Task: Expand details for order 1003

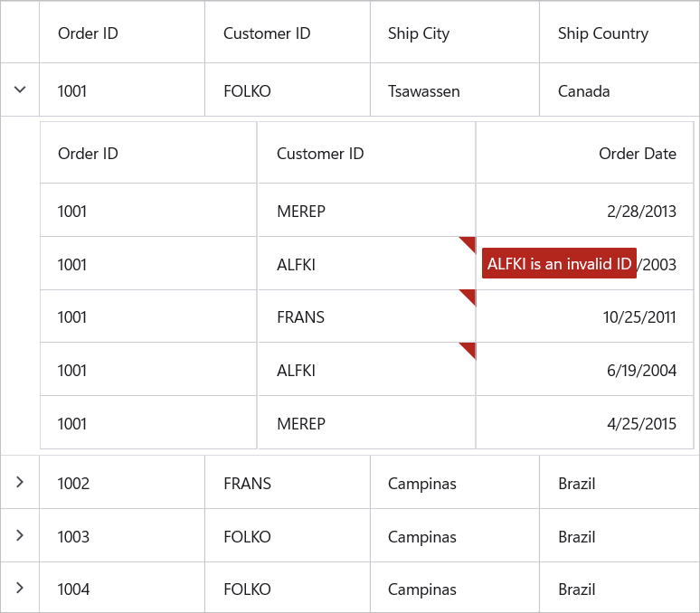Action: coord(20,535)
